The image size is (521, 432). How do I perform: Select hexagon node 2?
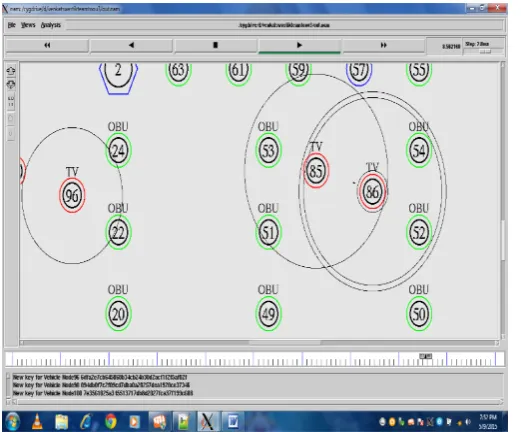tap(118, 73)
